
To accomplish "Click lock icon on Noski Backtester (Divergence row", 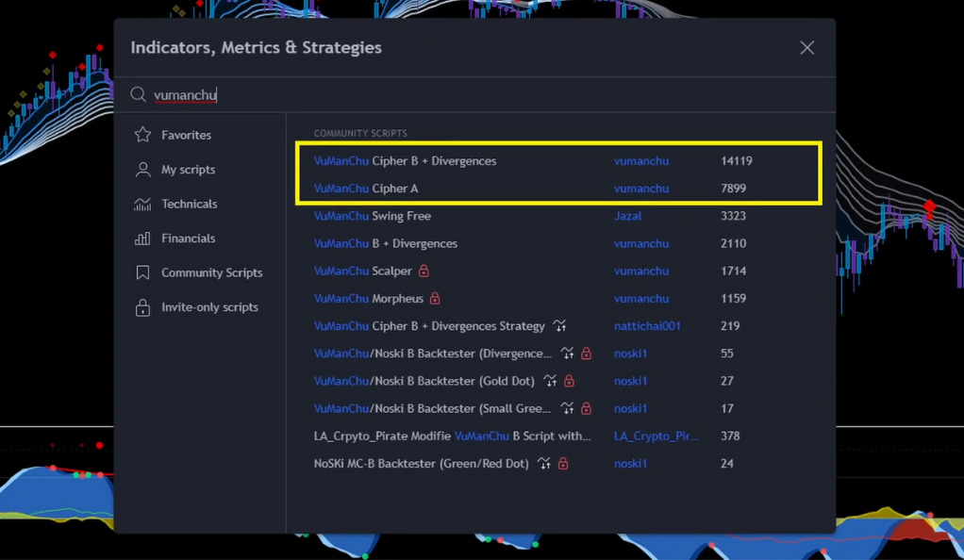I will click(587, 353).
